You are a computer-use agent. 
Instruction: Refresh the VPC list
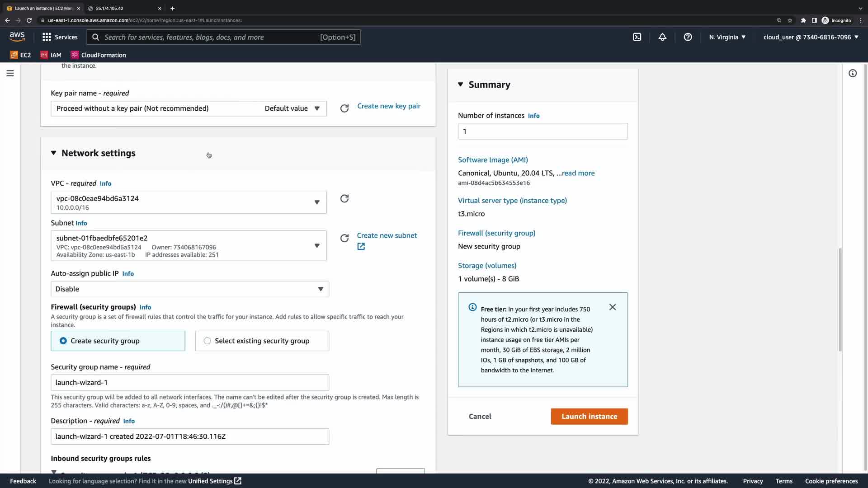pyautogui.click(x=344, y=199)
